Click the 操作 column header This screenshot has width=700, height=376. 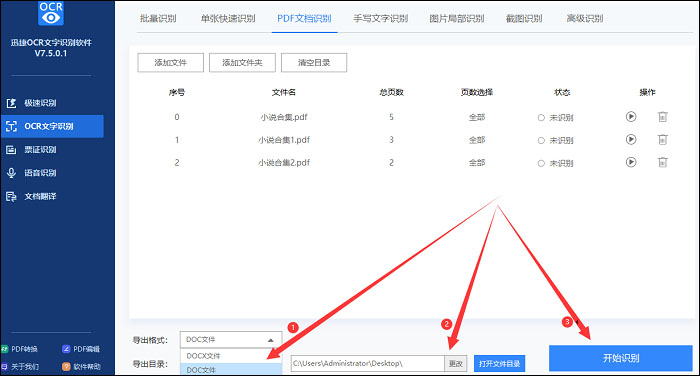(x=647, y=92)
